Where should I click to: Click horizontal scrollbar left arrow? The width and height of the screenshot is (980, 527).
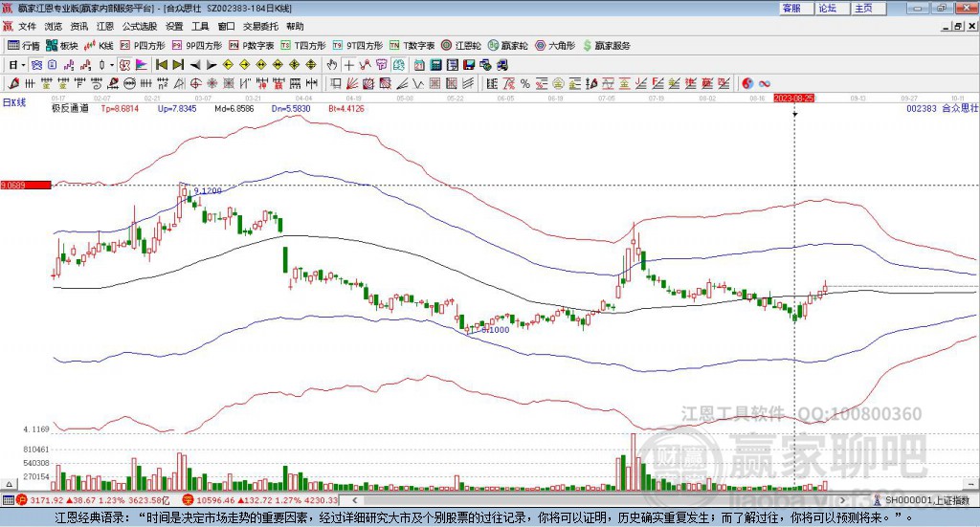(354, 500)
